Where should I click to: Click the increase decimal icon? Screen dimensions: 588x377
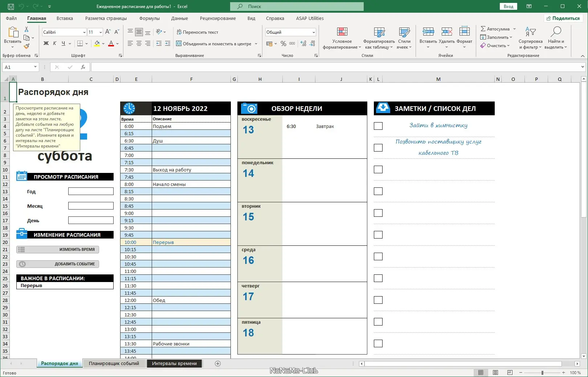click(x=303, y=43)
